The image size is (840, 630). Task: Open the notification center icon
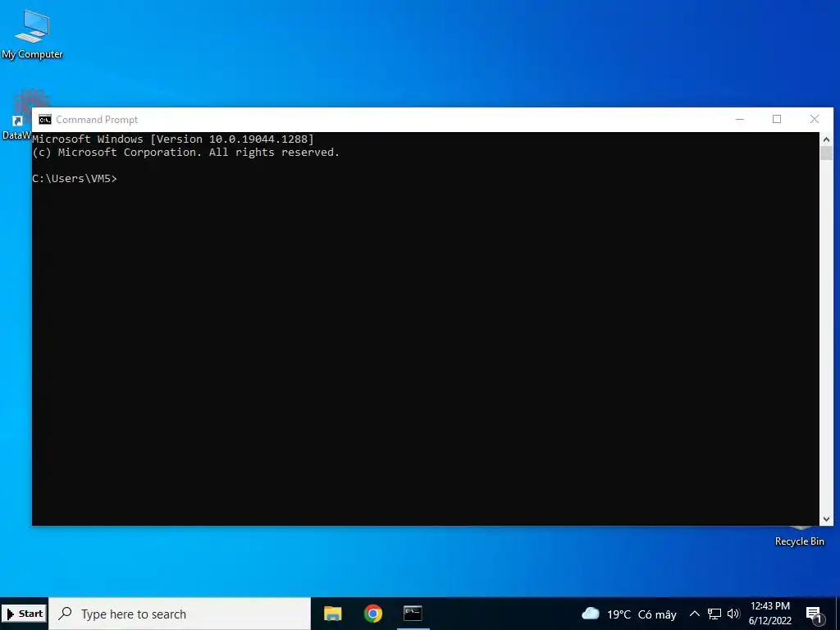point(814,614)
